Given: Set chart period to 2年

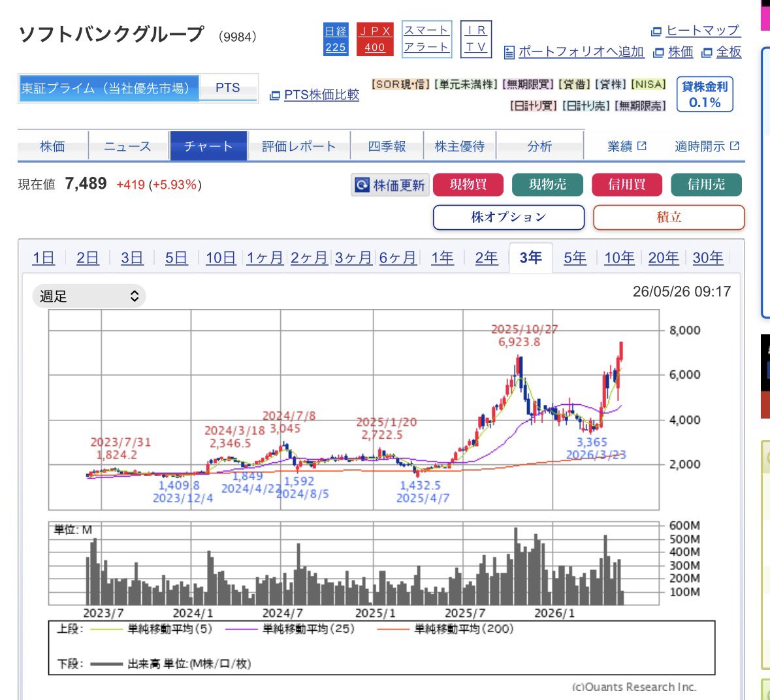Looking at the screenshot, I should (486, 258).
